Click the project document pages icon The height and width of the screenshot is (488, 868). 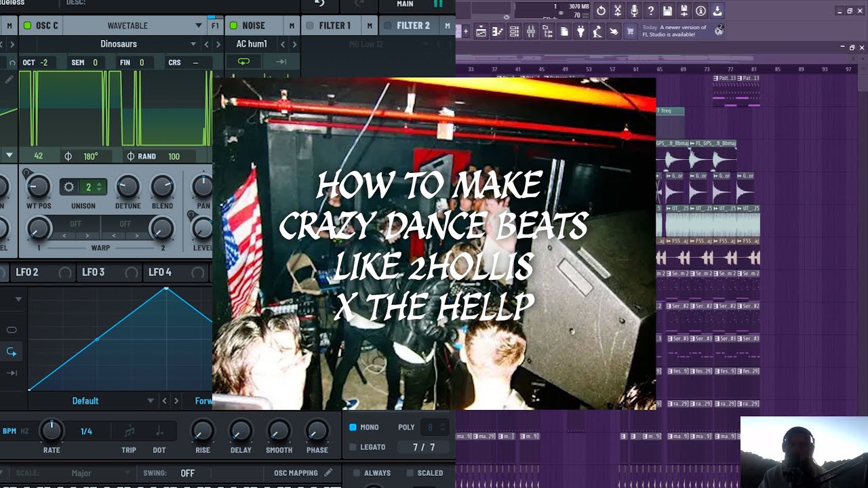[x=564, y=31]
